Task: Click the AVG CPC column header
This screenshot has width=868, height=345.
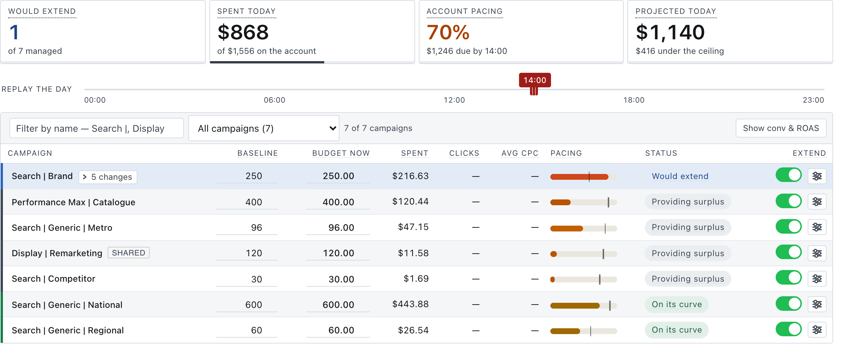Action: tap(520, 153)
